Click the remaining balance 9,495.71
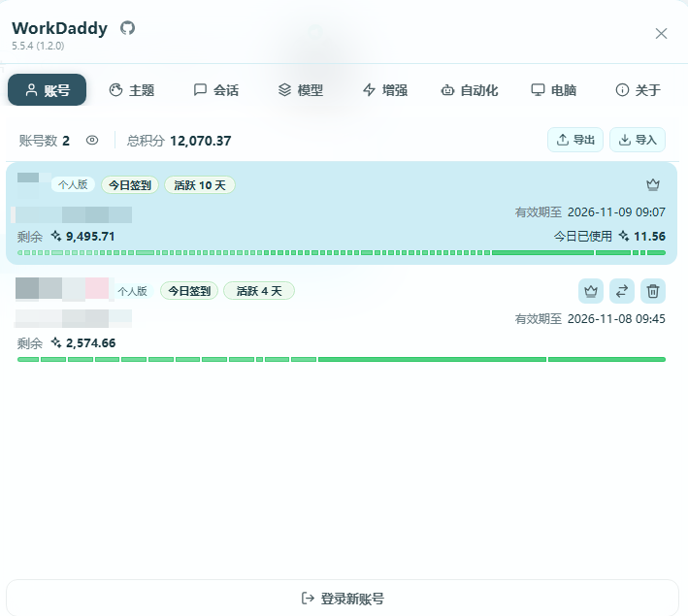The width and height of the screenshot is (688, 616). tap(90, 237)
